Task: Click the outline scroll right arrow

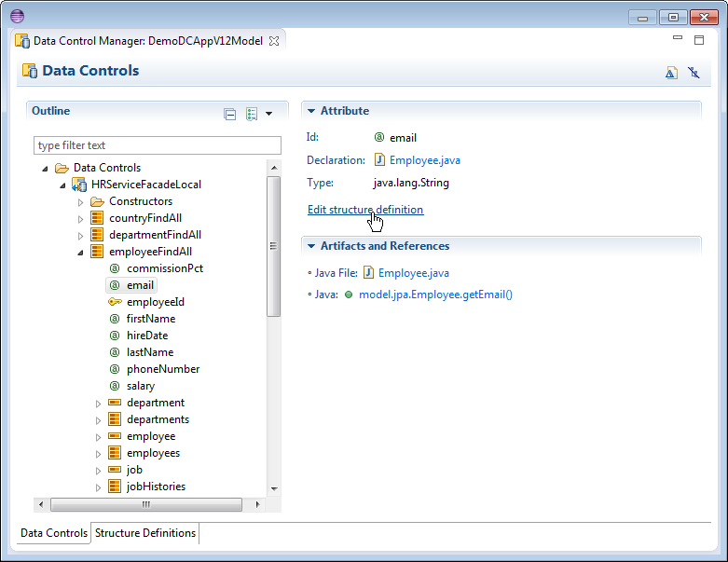Action: (x=257, y=504)
